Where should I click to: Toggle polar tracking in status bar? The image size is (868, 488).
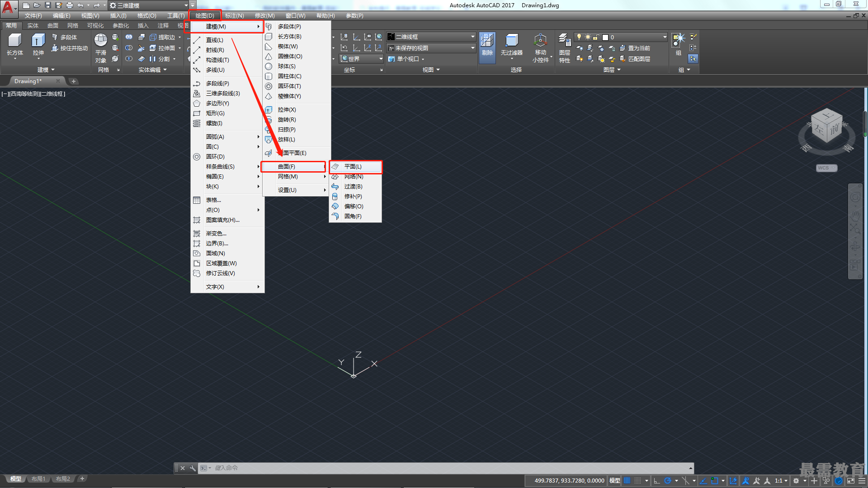[x=667, y=481]
